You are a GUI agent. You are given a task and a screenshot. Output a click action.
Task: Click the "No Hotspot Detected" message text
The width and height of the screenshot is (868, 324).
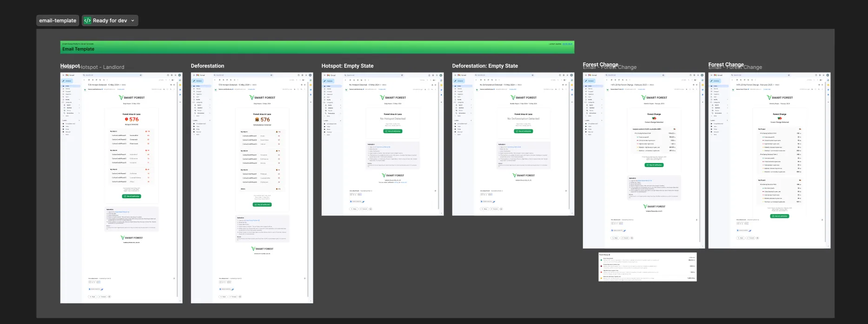(x=393, y=119)
